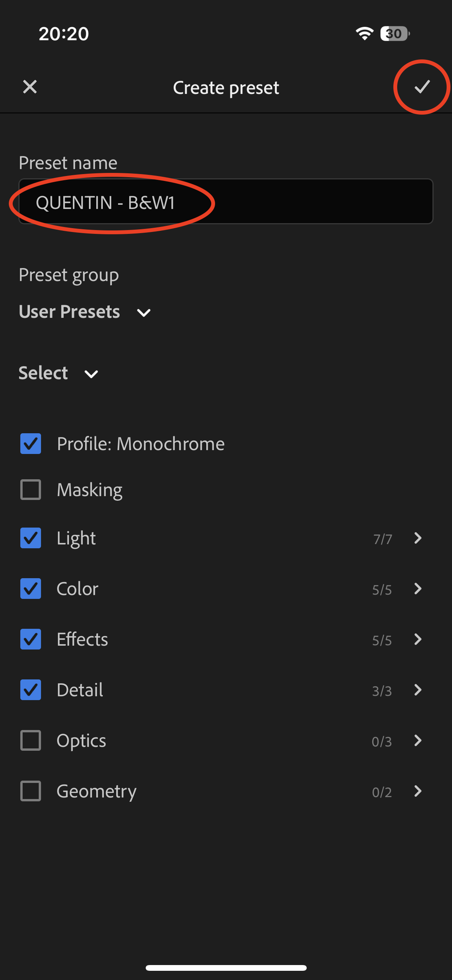Open Optics settings chevron arrow
Image resolution: width=452 pixels, height=980 pixels.
click(x=418, y=741)
